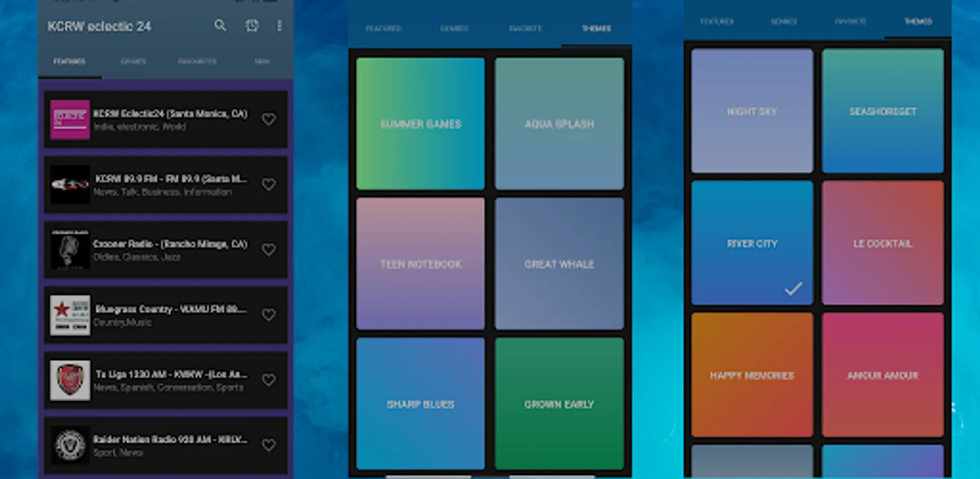Image resolution: width=980 pixels, height=479 pixels.
Task: Favorite Tu Liga 1330 AM using heart
Action: pos(269,380)
